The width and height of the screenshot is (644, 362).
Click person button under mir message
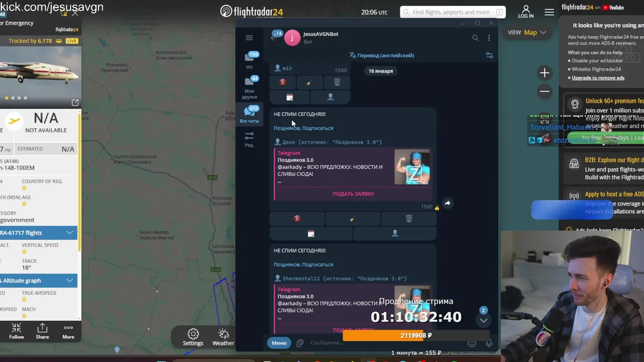point(330,97)
